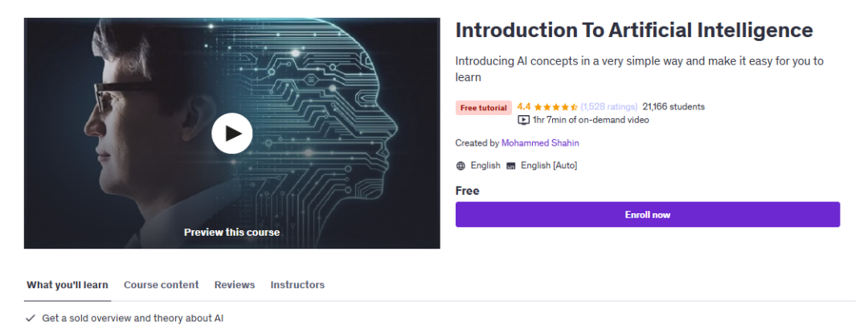
Task: Click the "21,166 students" text
Action: pos(674,106)
